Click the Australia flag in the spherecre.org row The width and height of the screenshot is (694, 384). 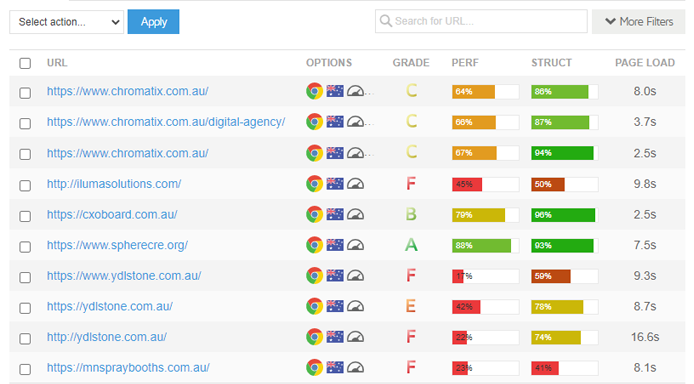click(335, 245)
